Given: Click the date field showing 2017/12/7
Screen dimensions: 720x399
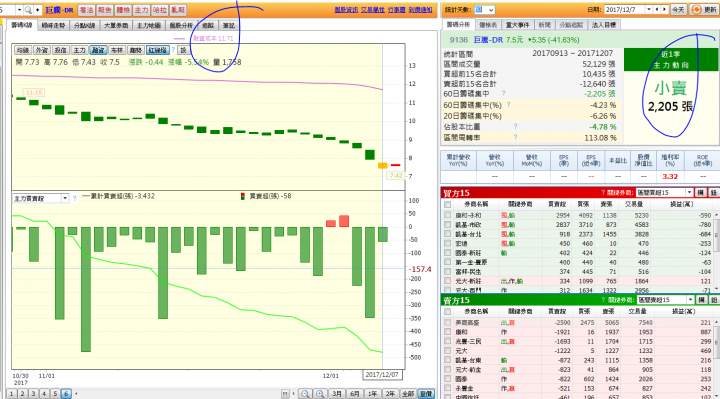Looking at the screenshot, I should 625,10.
